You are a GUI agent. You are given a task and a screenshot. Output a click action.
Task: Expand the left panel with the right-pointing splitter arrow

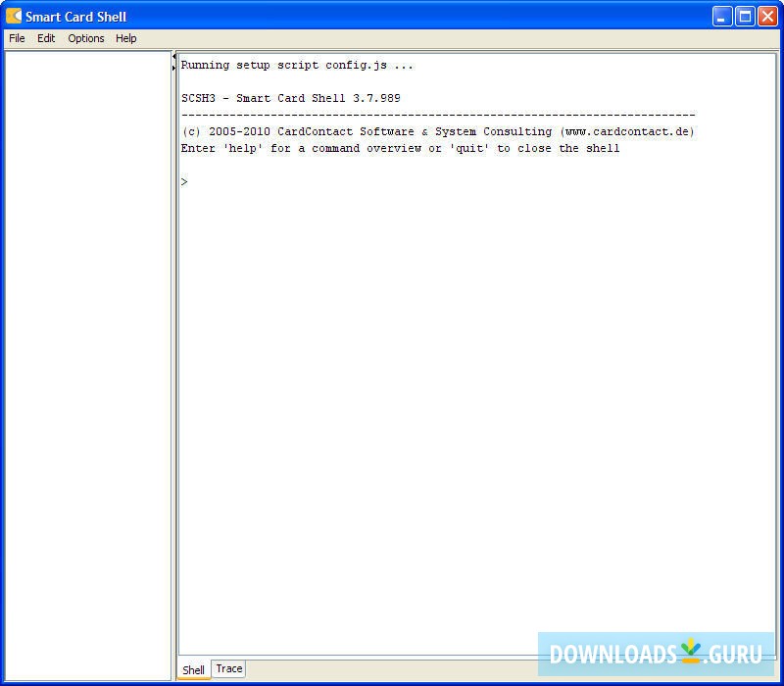(173, 67)
